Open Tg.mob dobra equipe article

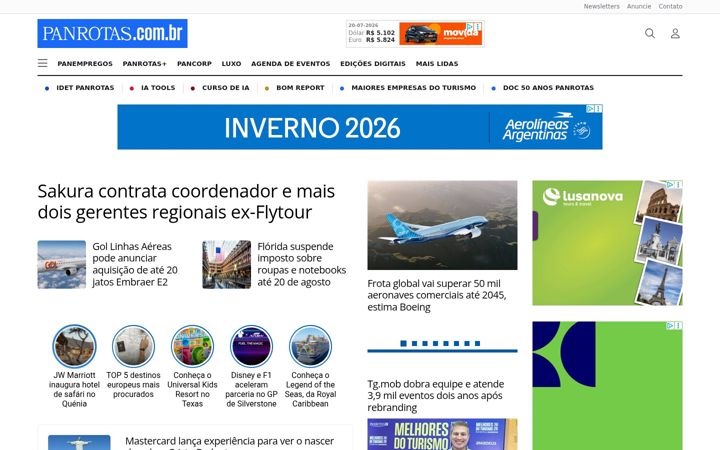[436, 396]
